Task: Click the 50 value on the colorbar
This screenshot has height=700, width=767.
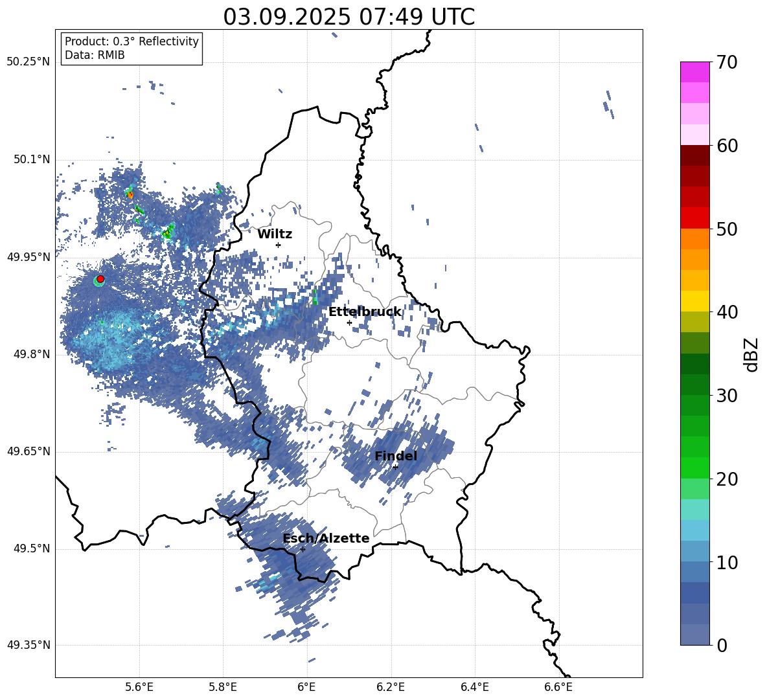Action: pos(727,229)
